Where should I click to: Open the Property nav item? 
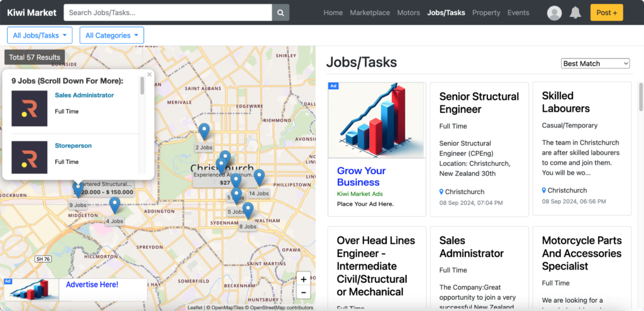486,13
